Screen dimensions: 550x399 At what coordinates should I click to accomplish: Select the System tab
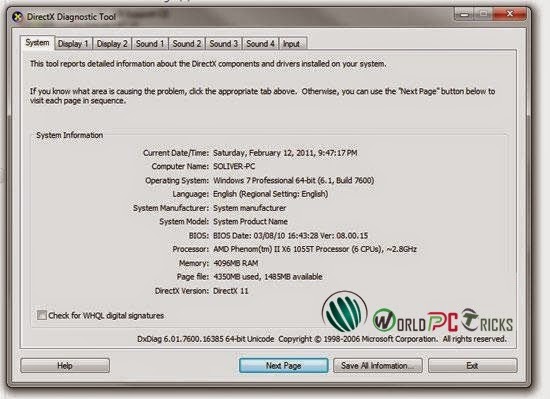(37, 43)
